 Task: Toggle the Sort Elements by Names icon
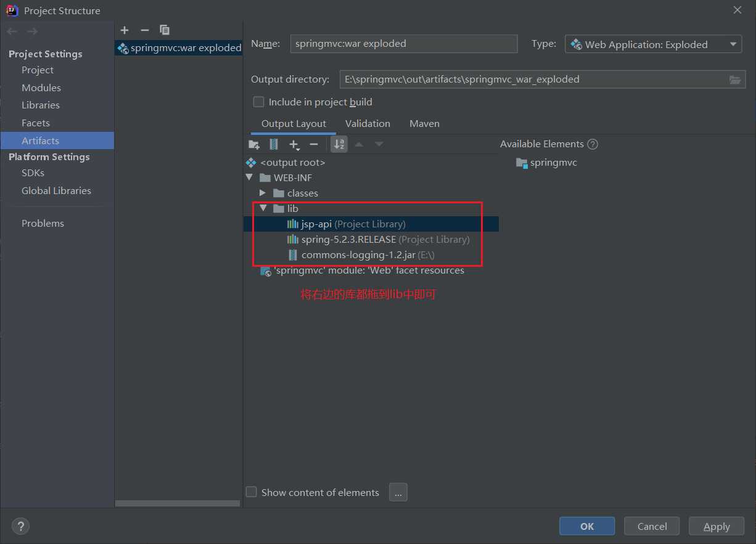(x=339, y=144)
